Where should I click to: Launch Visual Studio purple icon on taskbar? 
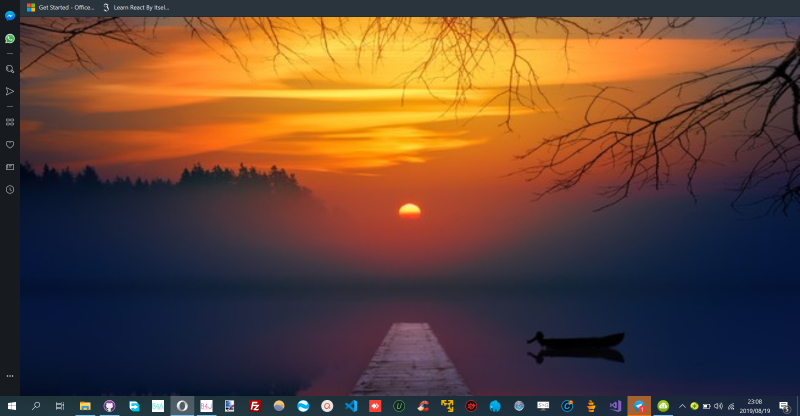(x=615, y=406)
